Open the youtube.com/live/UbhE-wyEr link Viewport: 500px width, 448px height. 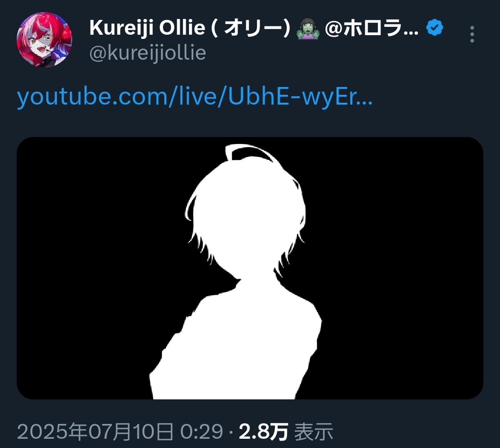coord(194,96)
